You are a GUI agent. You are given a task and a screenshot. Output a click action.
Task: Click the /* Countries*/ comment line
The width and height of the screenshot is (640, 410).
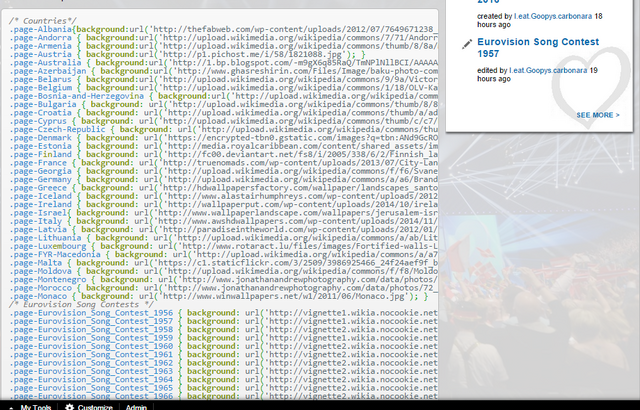tap(42, 21)
